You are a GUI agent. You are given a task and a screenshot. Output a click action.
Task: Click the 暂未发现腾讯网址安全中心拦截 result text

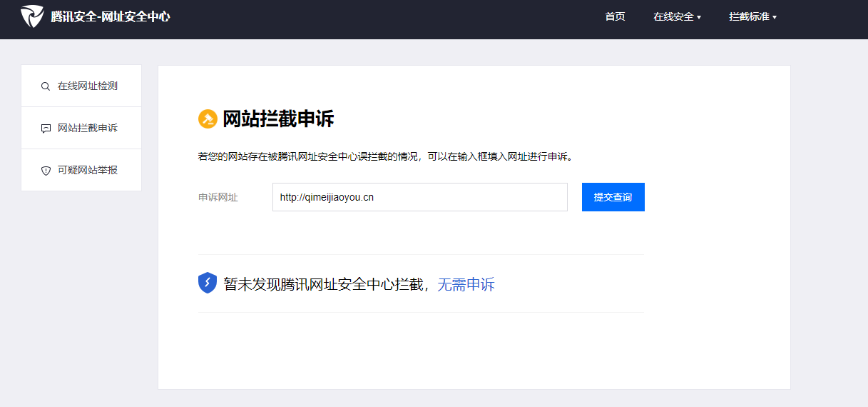click(x=325, y=284)
